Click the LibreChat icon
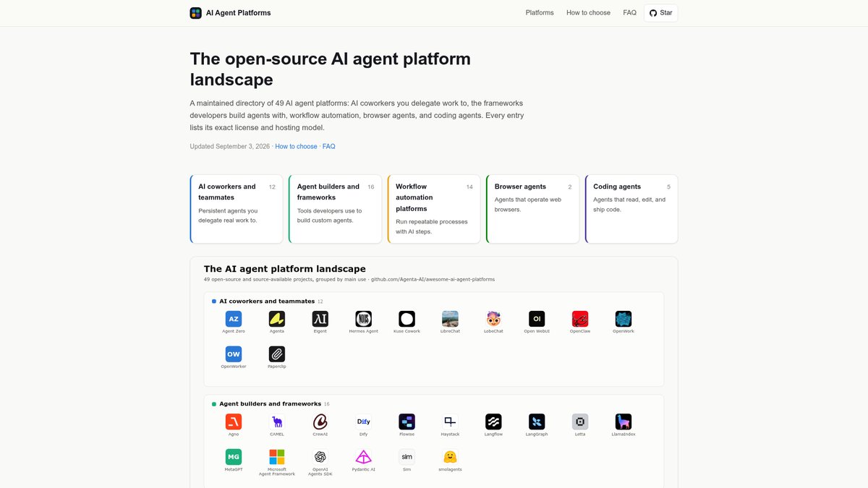The width and height of the screenshot is (868, 488). (451, 319)
